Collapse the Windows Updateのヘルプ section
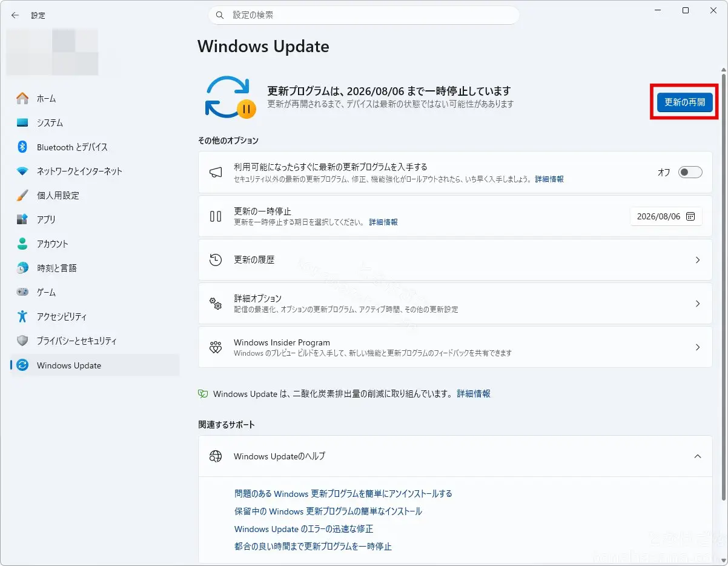The image size is (728, 566). (x=698, y=456)
